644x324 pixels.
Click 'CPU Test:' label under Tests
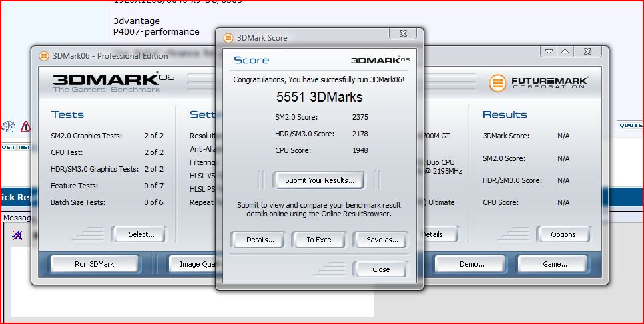67,152
